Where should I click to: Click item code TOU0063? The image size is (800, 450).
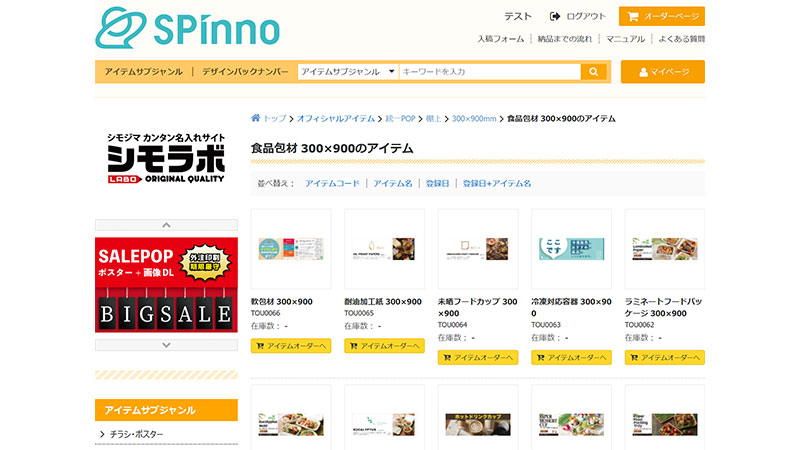[x=546, y=324]
